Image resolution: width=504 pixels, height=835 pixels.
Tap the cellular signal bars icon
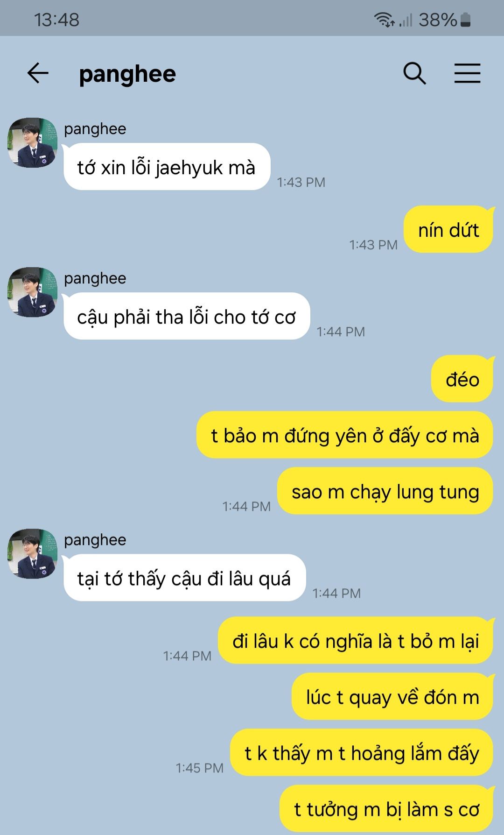click(x=406, y=20)
